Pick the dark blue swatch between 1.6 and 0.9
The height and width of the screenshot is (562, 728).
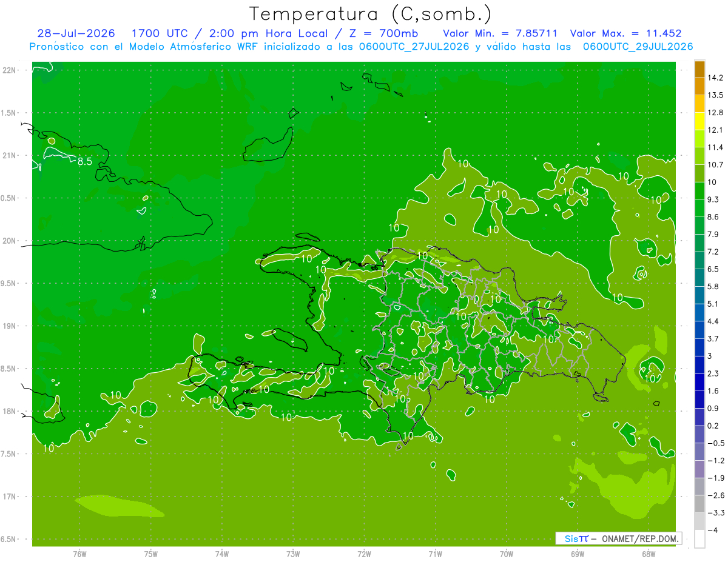tap(699, 400)
